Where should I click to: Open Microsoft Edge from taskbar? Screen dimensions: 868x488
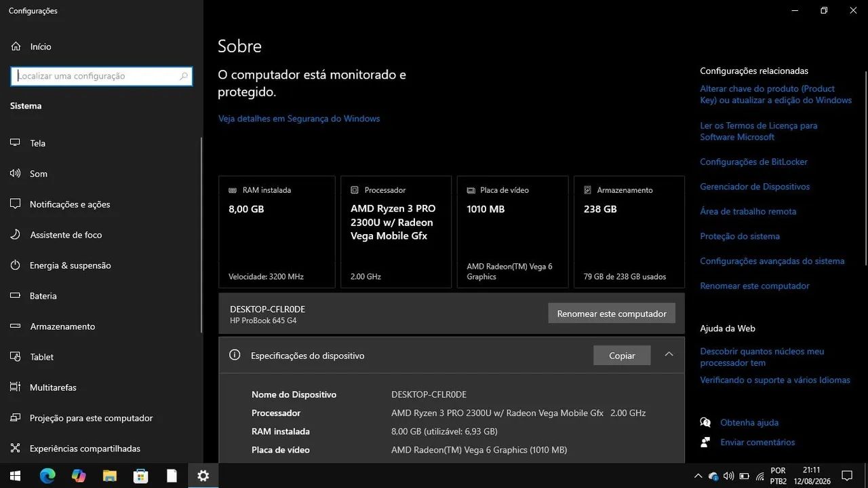coord(47,476)
